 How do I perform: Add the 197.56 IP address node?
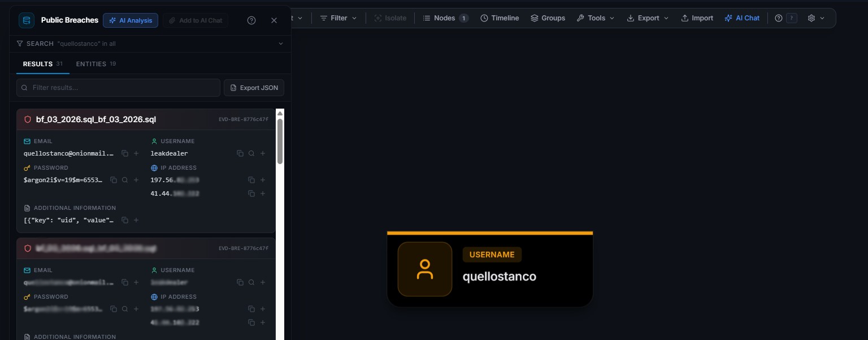pyautogui.click(x=263, y=180)
